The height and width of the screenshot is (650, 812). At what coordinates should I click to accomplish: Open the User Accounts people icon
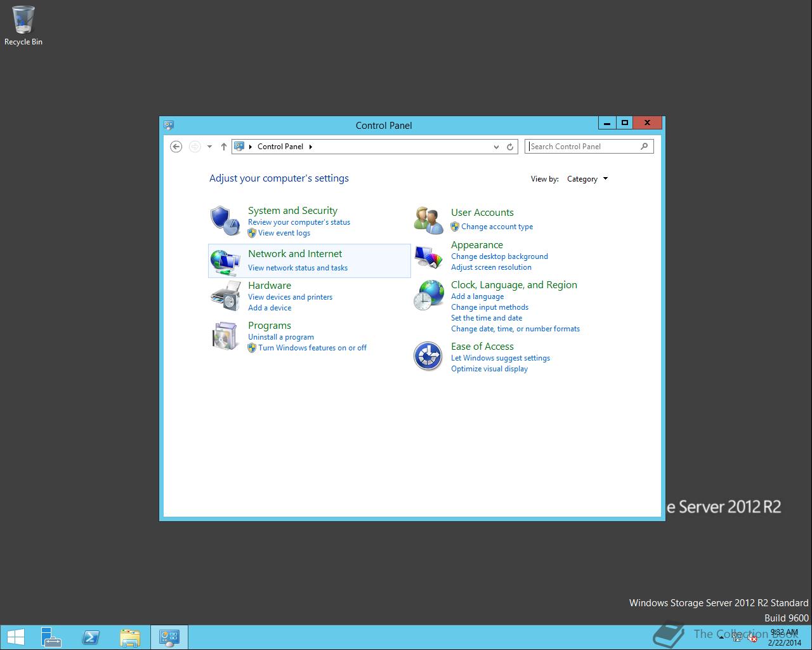point(428,220)
